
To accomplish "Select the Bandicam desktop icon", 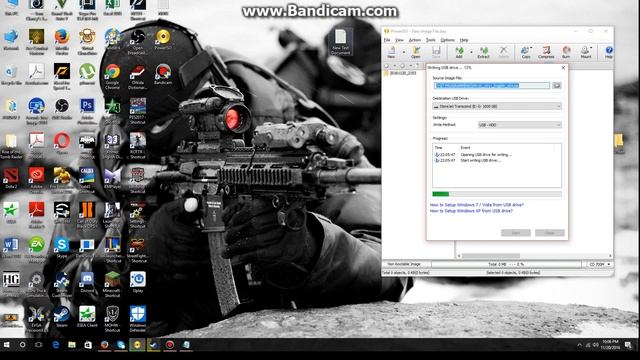I will click(x=163, y=74).
